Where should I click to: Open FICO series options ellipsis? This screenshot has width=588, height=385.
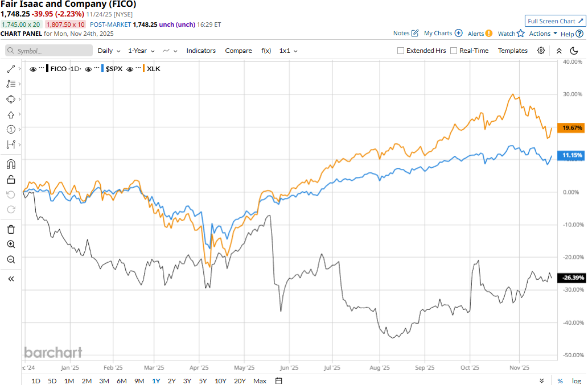click(x=42, y=68)
